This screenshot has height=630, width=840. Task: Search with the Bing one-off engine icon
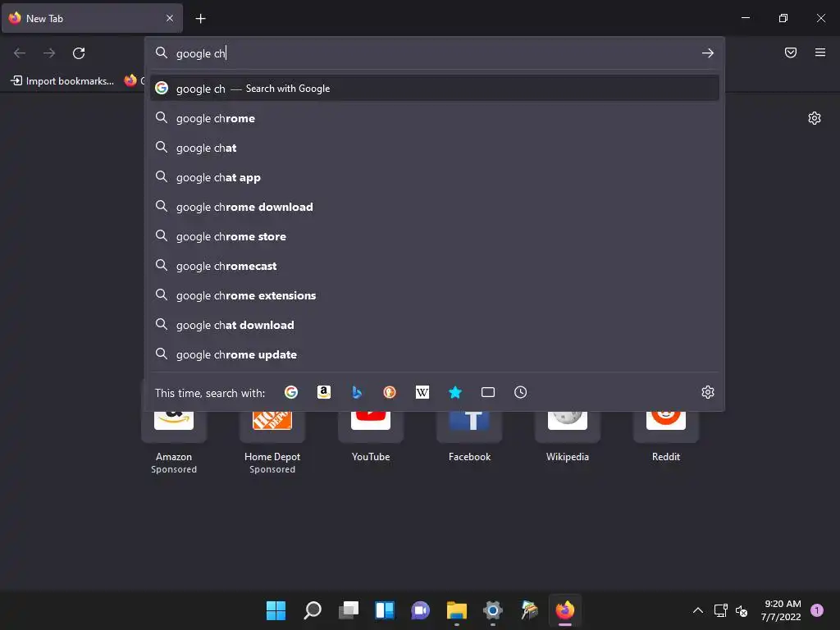357,392
